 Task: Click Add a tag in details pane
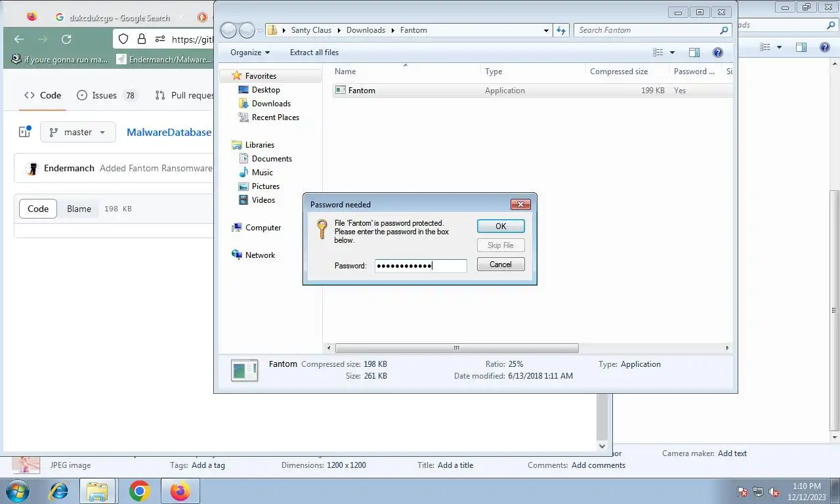pyautogui.click(x=208, y=465)
